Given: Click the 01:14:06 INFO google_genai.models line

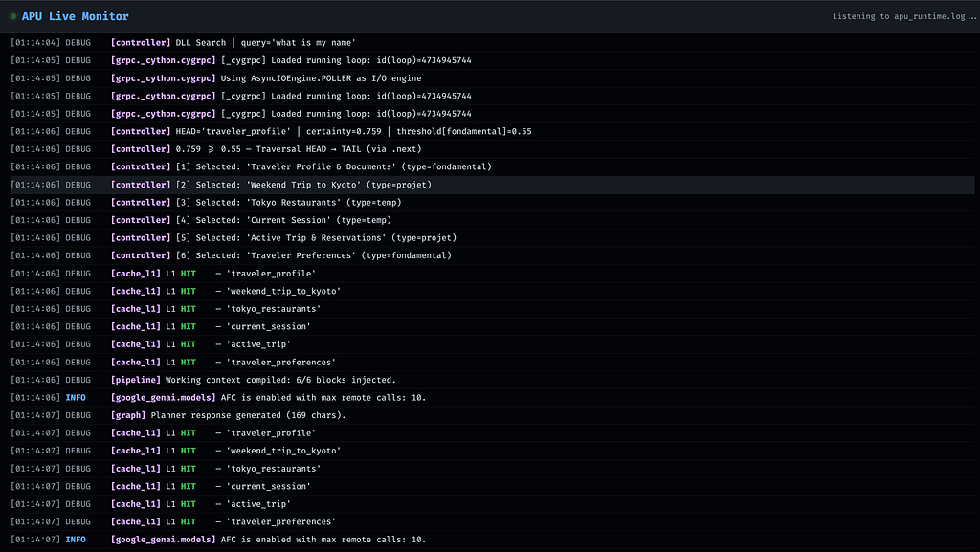Looking at the screenshot, I should [x=493, y=398].
